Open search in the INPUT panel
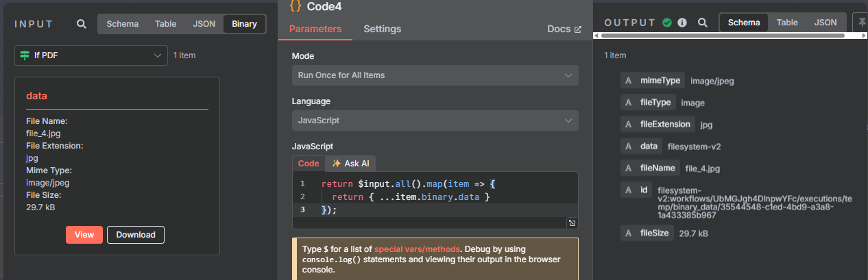 (x=82, y=24)
